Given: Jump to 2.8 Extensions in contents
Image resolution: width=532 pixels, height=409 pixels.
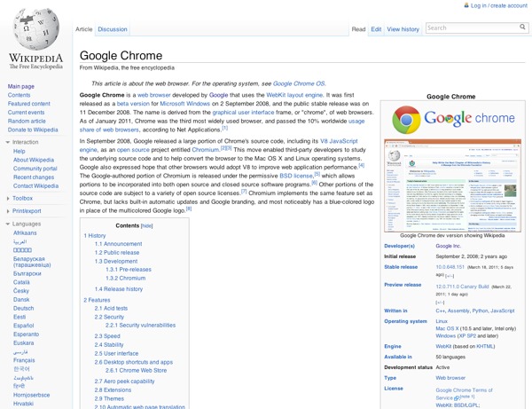Looking at the screenshot, I should pyautogui.click(x=113, y=390).
